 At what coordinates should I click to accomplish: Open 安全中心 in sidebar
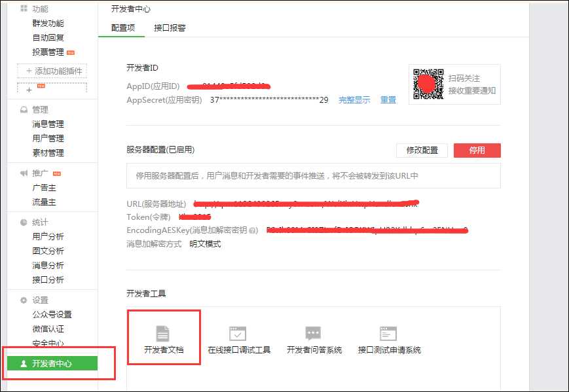pyautogui.click(x=48, y=343)
